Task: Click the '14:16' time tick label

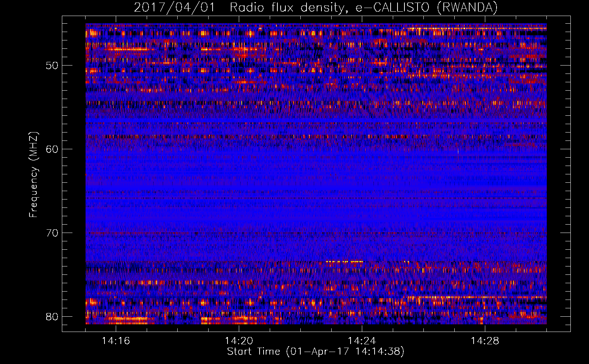Action: (x=116, y=341)
